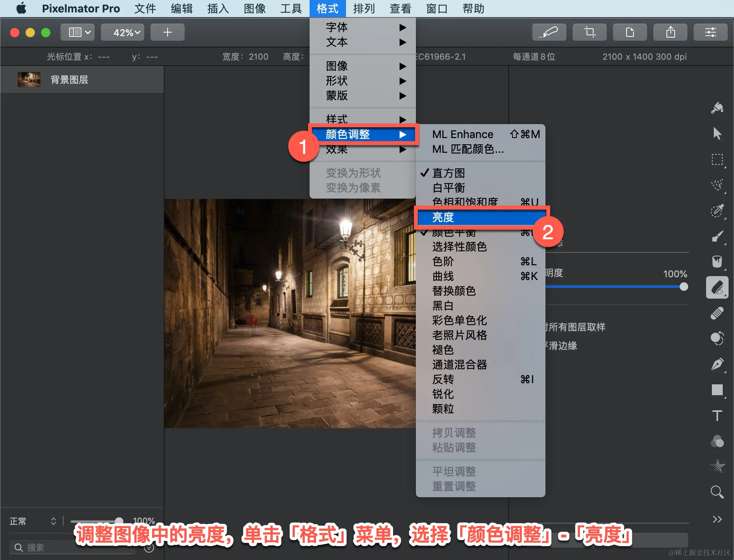Screen dimensions: 734x560
Task: Open the 工具 menu
Action: 291,9
